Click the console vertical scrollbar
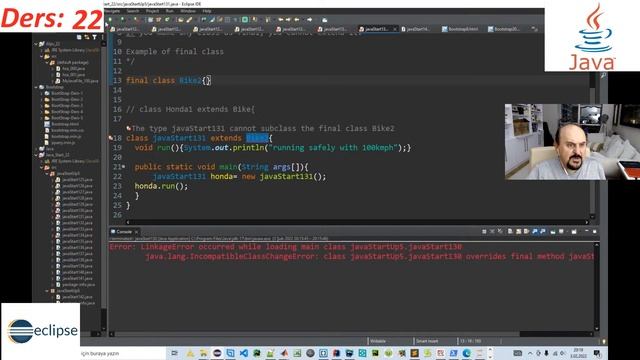This screenshot has width=640, height=360. coord(596,286)
